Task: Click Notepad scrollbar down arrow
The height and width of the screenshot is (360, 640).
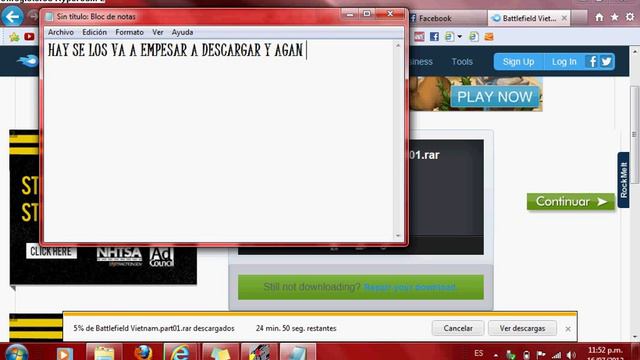Action: tap(398, 236)
